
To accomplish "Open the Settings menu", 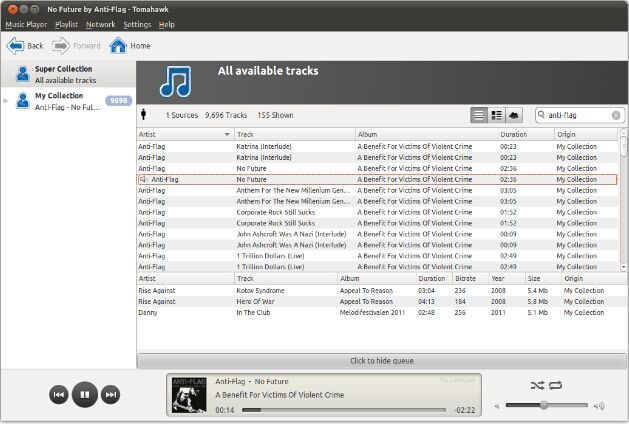I will tap(137, 24).
